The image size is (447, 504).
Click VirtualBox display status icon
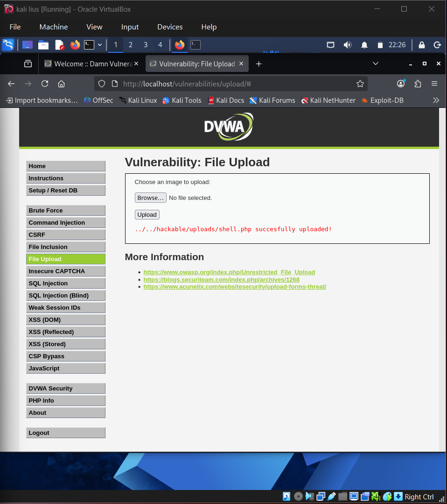354,497
